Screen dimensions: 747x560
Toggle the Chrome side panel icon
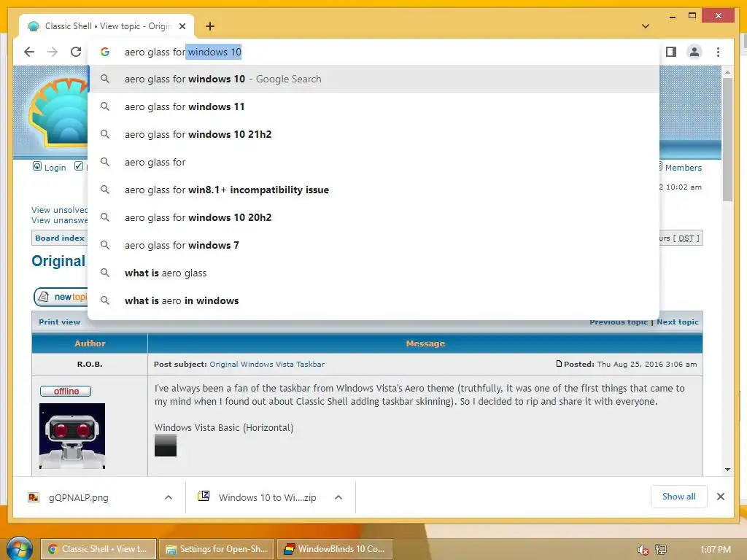tap(671, 52)
